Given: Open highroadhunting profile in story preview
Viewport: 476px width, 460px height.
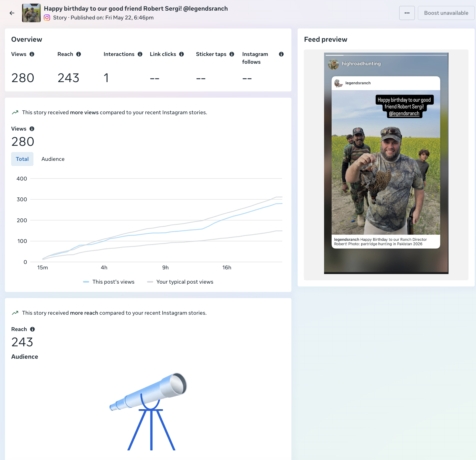Looking at the screenshot, I should click(x=361, y=64).
